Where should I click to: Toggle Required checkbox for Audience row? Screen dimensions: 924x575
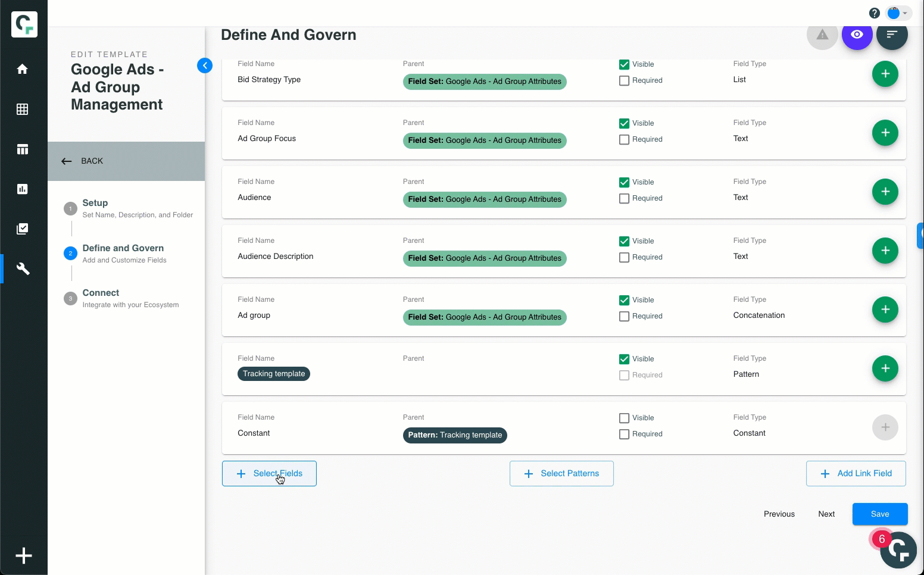point(624,198)
